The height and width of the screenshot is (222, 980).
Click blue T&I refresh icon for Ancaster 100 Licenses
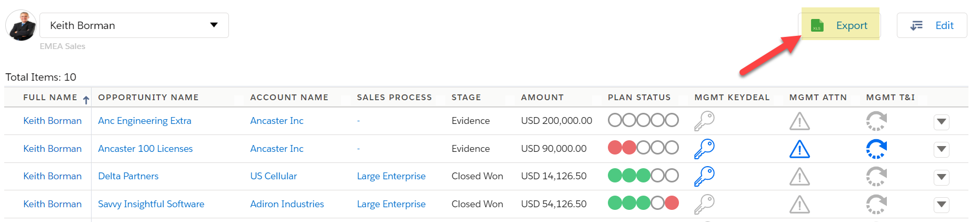coord(876,149)
